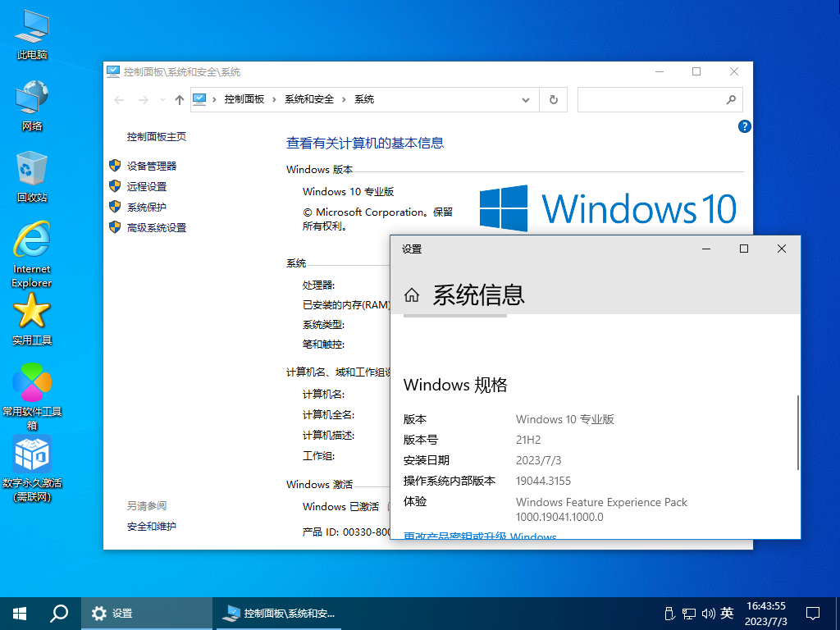Screen dimensions: 840x630
Task: Open the Recycle Bin (回收站) icon
Action: click(x=32, y=177)
